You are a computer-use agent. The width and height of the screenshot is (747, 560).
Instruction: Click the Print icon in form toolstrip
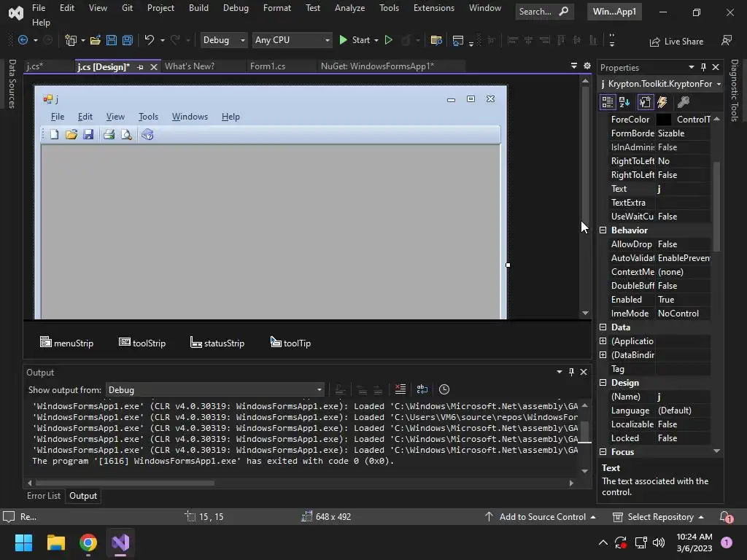(x=109, y=135)
